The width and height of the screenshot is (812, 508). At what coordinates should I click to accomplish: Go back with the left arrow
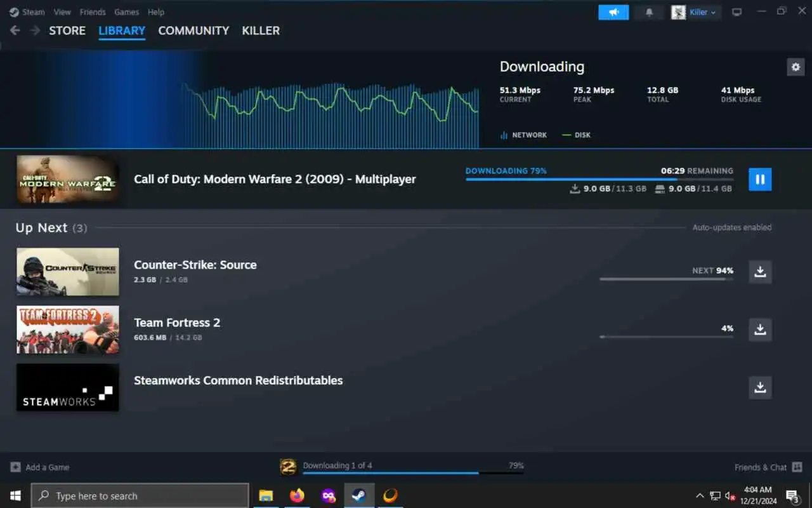coord(15,30)
